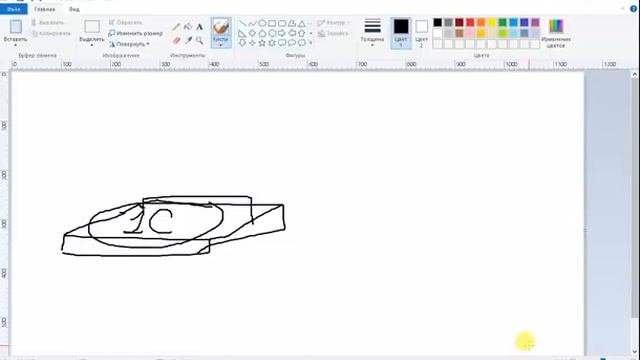Choose the Six-point star shape
Viewport: 640px width, 360px height.
coord(272,42)
